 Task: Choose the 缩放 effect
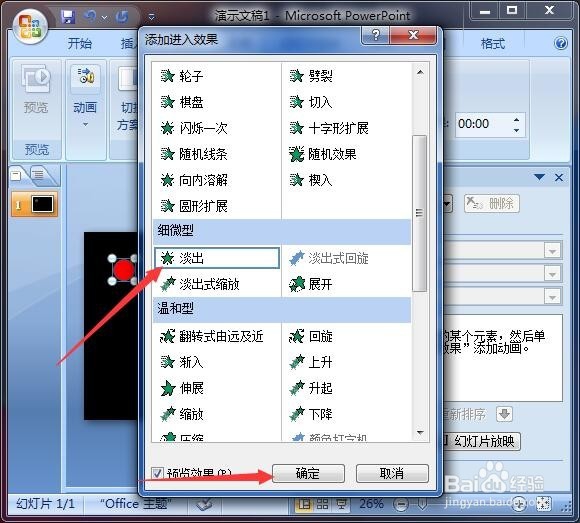point(182,414)
